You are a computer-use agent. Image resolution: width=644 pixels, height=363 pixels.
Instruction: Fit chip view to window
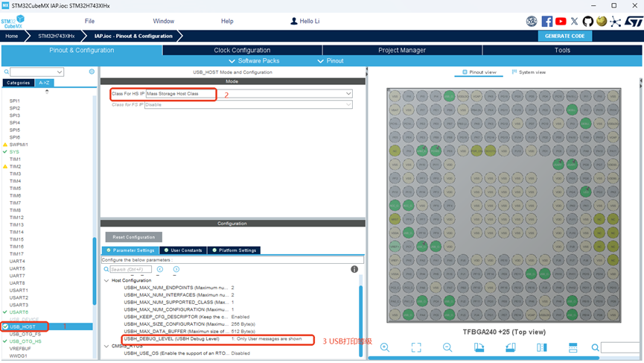[x=416, y=347]
